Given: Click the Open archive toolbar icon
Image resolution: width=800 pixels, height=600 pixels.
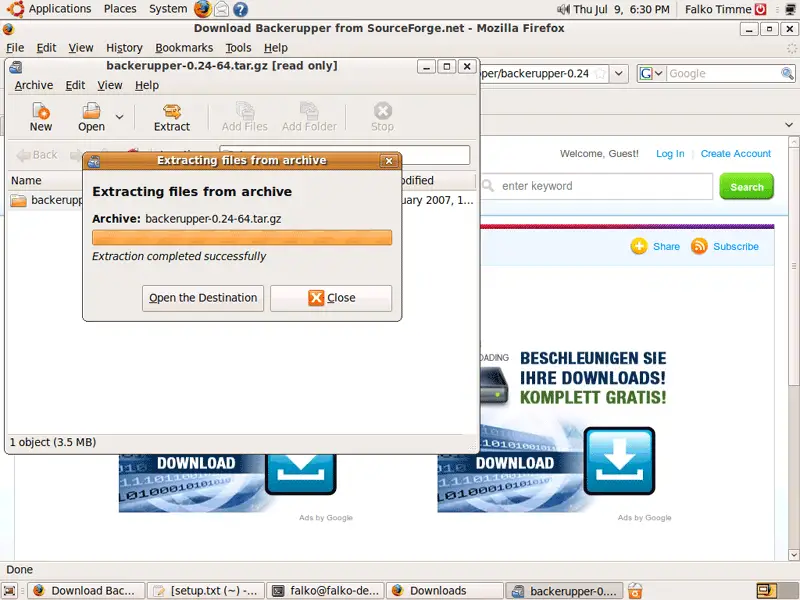Looking at the screenshot, I should 91,117.
